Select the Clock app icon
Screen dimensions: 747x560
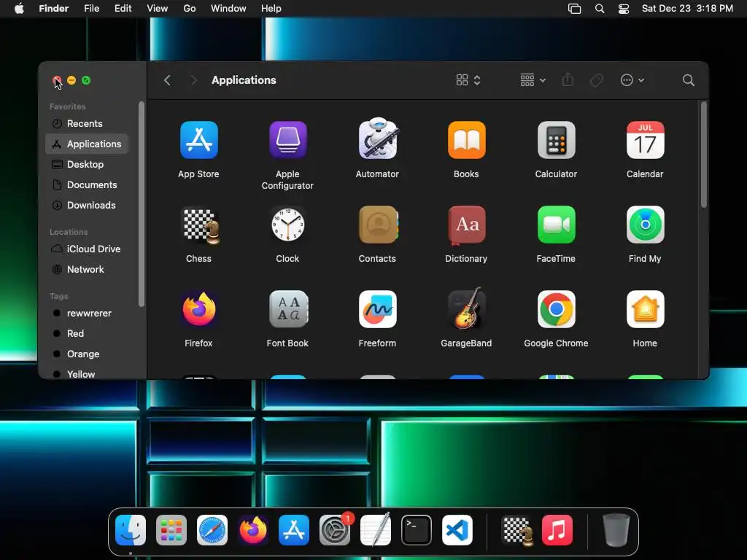pos(287,225)
